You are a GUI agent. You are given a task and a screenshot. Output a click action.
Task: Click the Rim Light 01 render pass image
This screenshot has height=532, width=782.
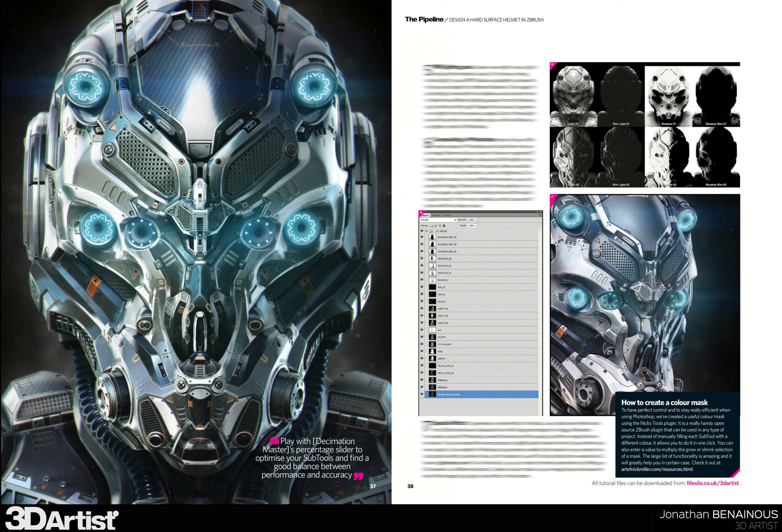(621, 96)
